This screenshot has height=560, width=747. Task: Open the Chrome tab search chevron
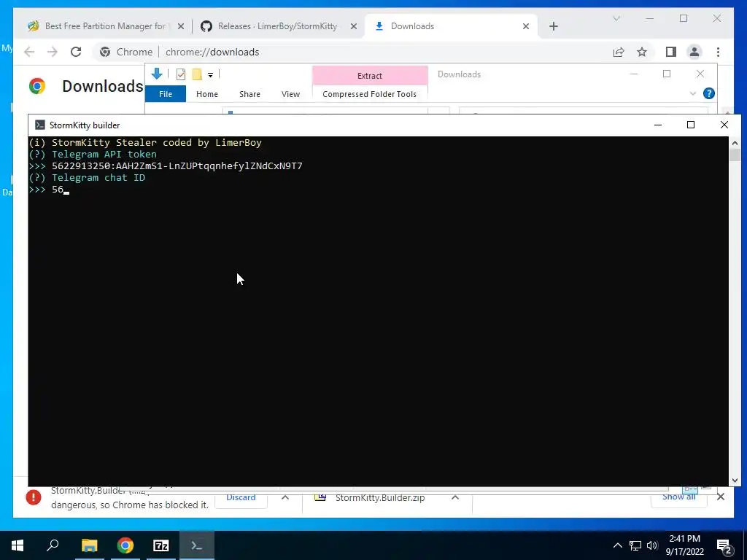(x=616, y=18)
